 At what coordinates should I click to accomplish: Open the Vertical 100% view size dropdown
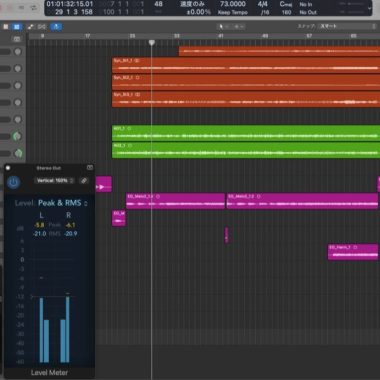[55, 181]
